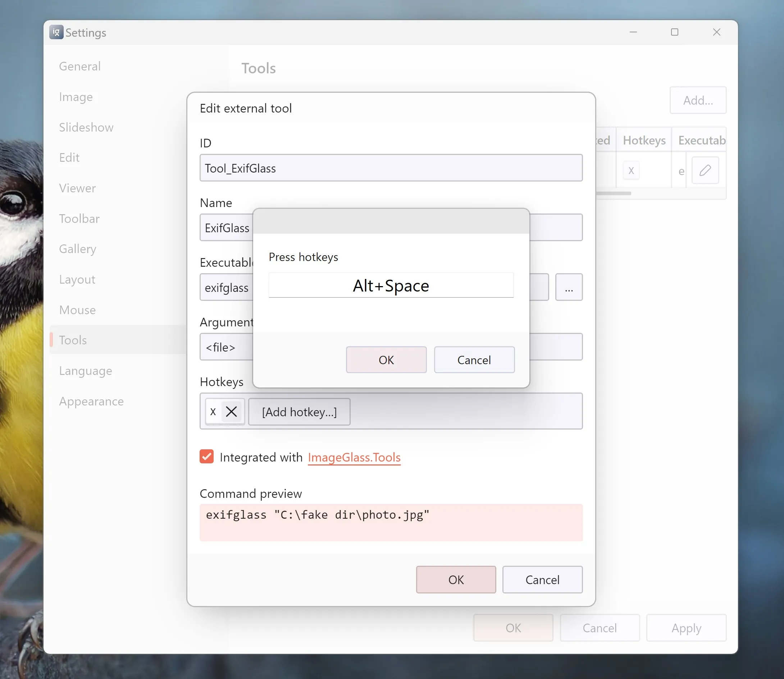The image size is (784, 679).
Task: Remove the X hotkey with its delete icon
Action: point(231,412)
